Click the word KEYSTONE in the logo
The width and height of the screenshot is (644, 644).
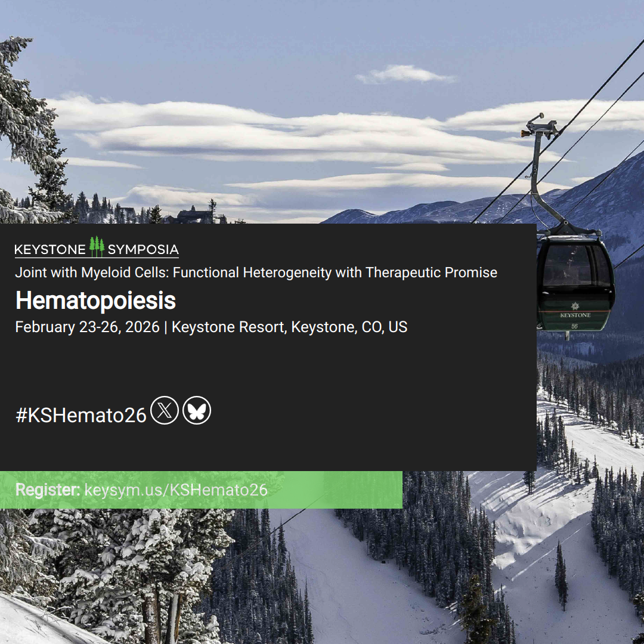50,249
